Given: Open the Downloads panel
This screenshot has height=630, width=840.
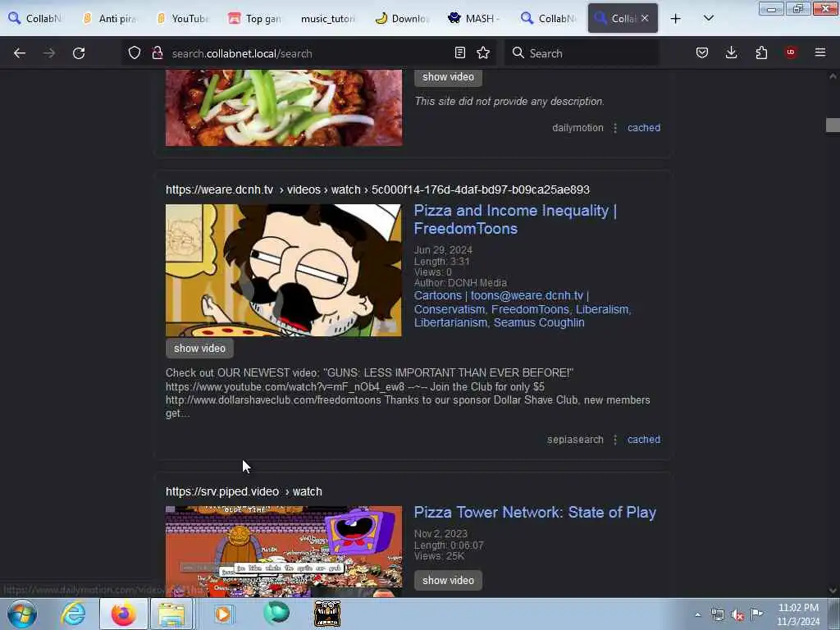Looking at the screenshot, I should (731, 52).
